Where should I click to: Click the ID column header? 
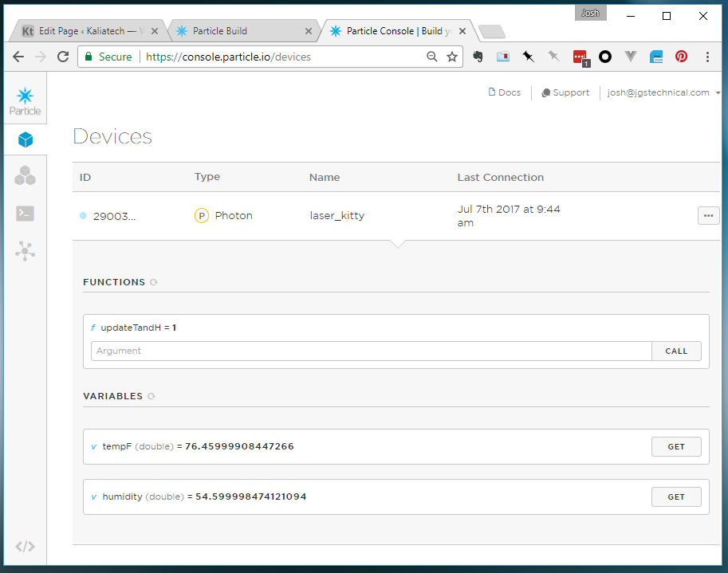pos(85,178)
